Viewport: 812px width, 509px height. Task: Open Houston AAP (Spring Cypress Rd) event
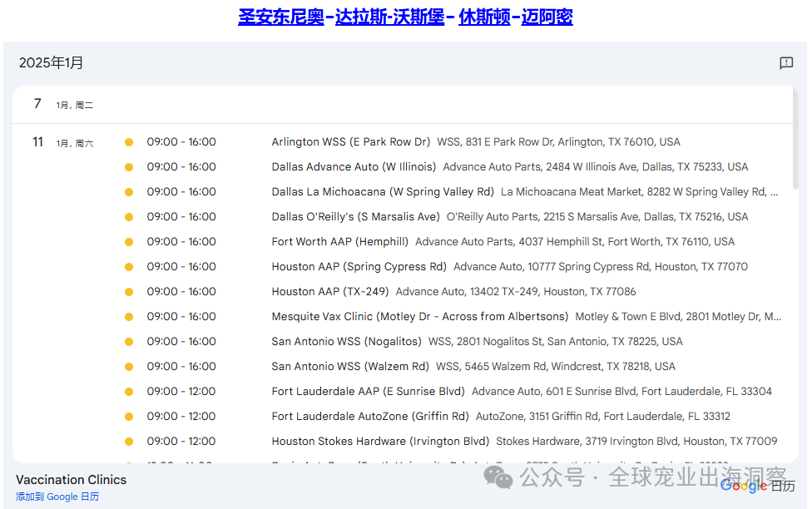click(359, 267)
